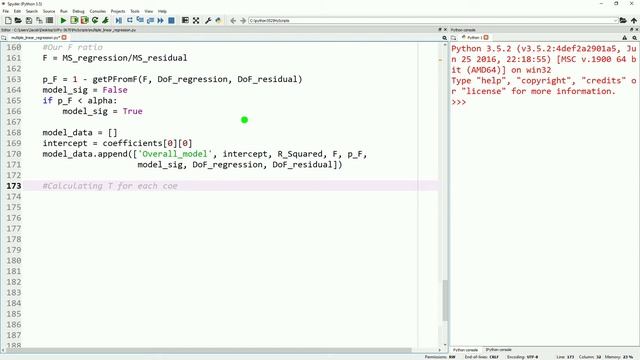This screenshot has width=640, height=360.
Task: Open the Run menu
Action: [64, 11]
